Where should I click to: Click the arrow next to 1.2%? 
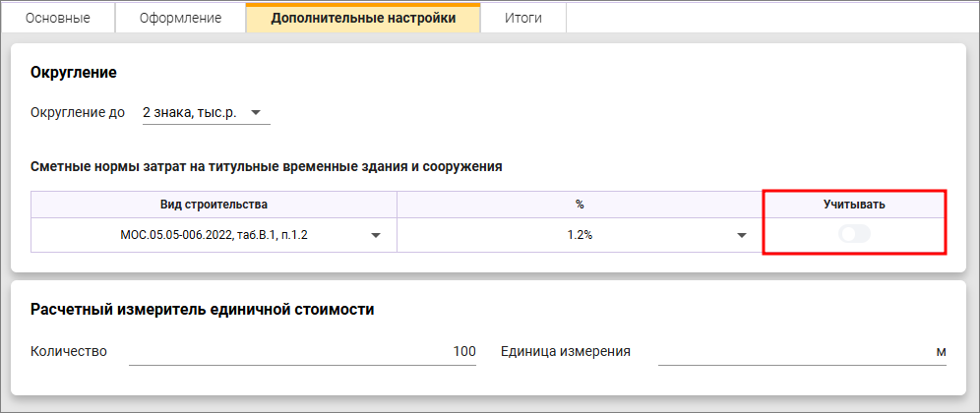(742, 235)
